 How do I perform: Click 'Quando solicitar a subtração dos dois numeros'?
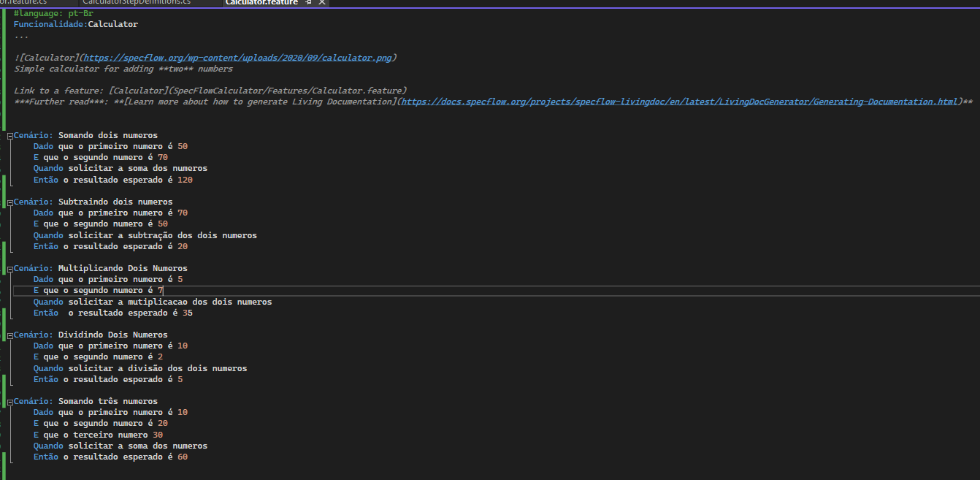pyautogui.click(x=145, y=235)
